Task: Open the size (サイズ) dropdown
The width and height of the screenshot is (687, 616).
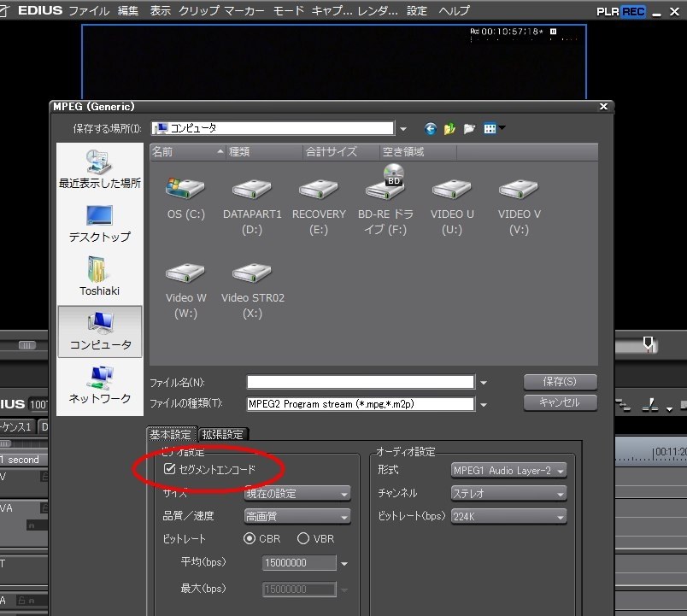Action: coord(297,494)
